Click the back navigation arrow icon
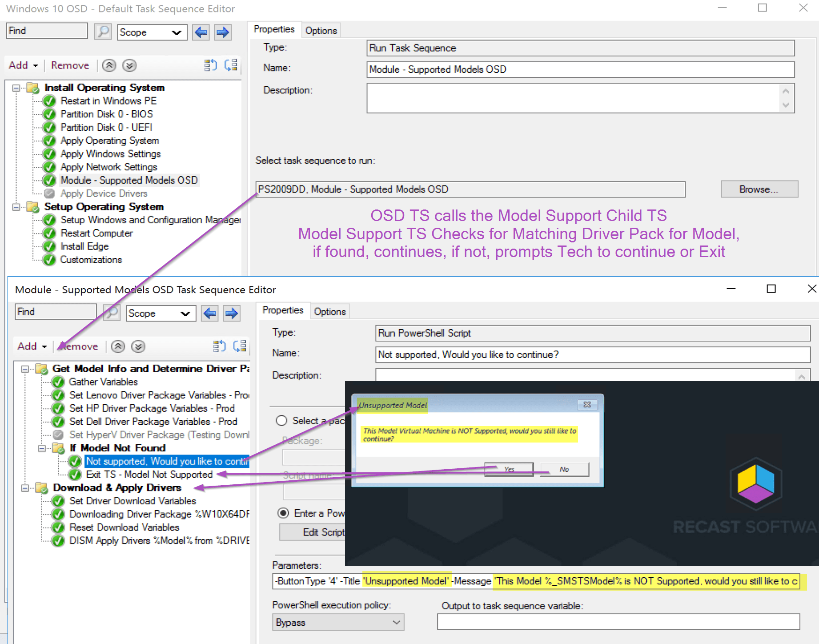819x644 pixels. point(201,32)
